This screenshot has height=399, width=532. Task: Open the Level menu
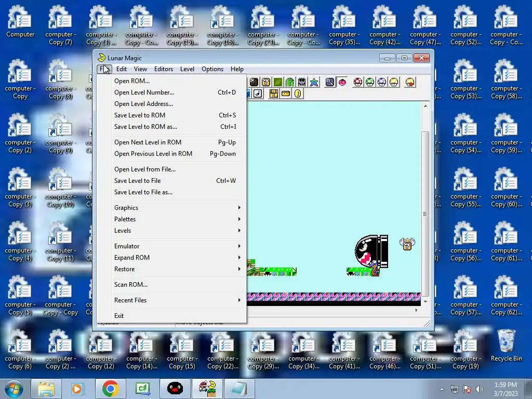pyautogui.click(x=187, y=69)
